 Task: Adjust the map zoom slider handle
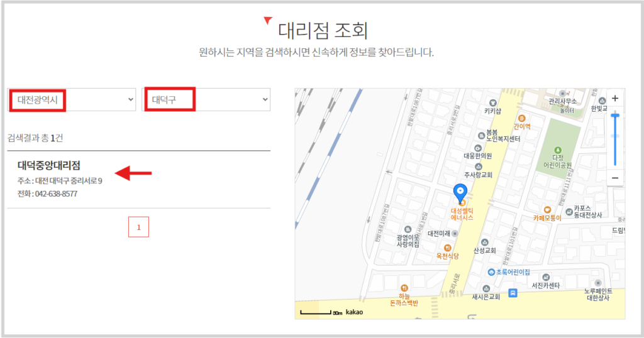[x=615, y=116]
